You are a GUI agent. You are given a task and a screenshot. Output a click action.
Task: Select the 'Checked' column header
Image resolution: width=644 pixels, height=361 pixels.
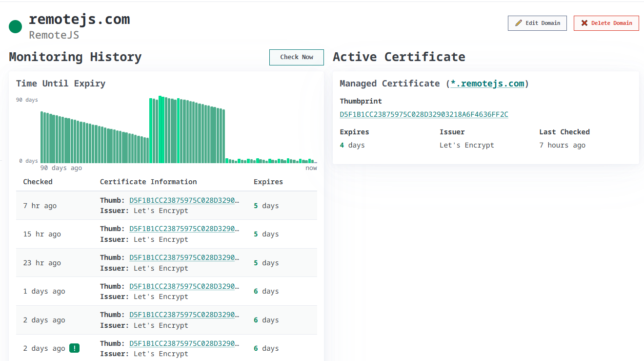[38, 182]
